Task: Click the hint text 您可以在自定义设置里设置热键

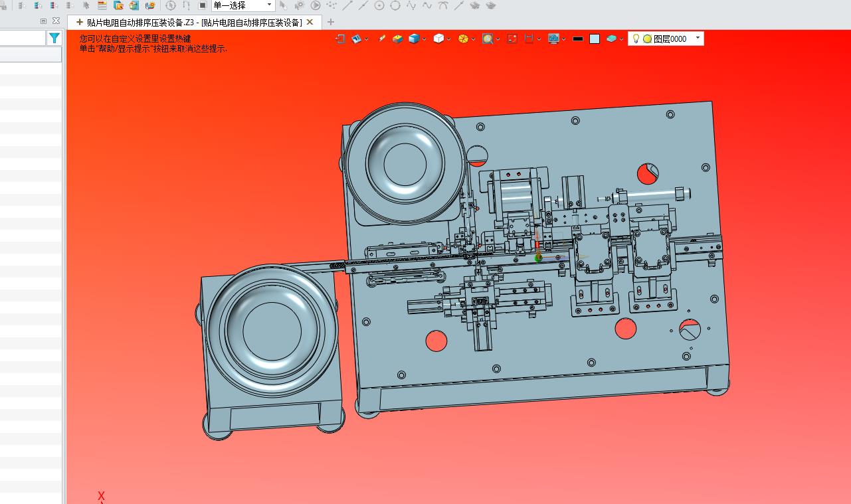Action: pos(135,39)
